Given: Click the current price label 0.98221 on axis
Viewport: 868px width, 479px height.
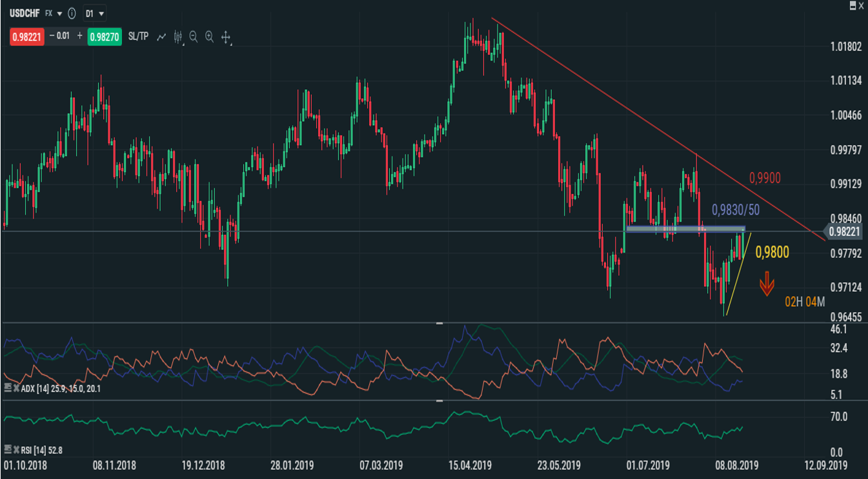Looking at the screenshot, I should [x=845, y=232].
